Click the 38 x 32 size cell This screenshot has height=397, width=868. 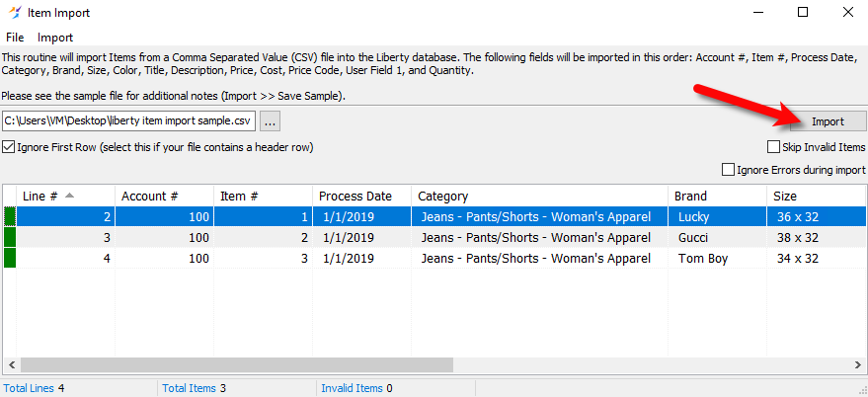pos(816,238)
